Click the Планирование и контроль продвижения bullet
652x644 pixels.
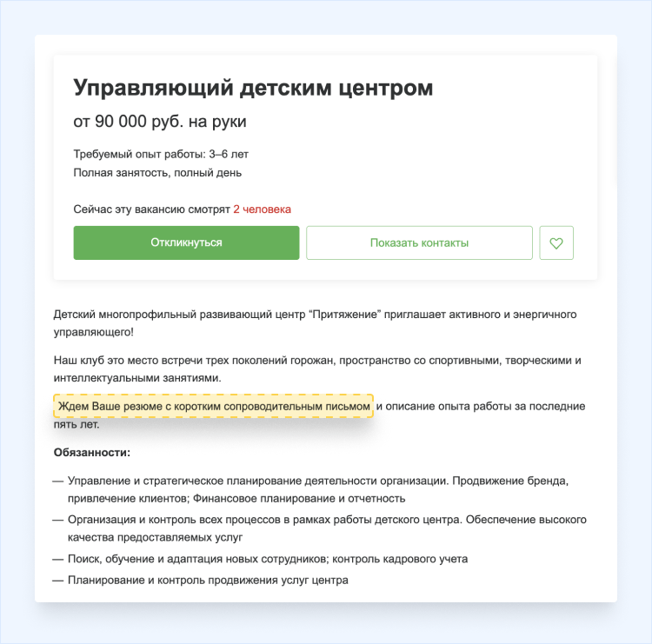pyautogui.click(x=208, y=580)
